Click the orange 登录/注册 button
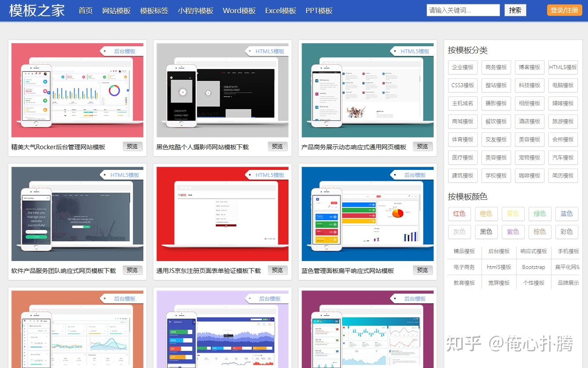The image size is (588, 368). tap(564, 10)
